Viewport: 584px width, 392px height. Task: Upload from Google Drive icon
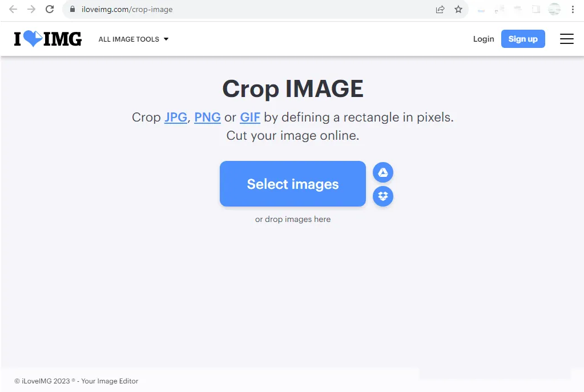(383, 172)
